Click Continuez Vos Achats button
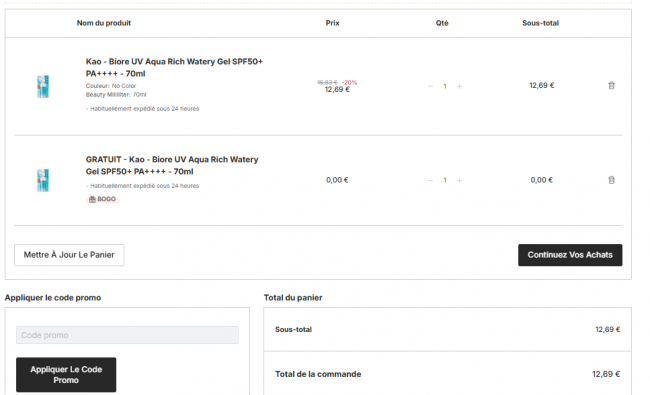The image size is (650, 395). tap(570, 255)
